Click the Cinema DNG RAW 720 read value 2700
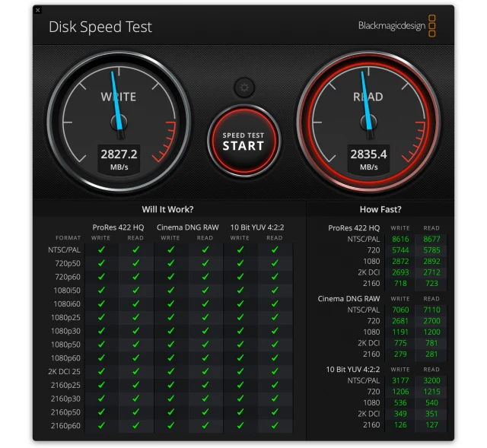This screenshot has height=448, width=487. click(431, 321)
